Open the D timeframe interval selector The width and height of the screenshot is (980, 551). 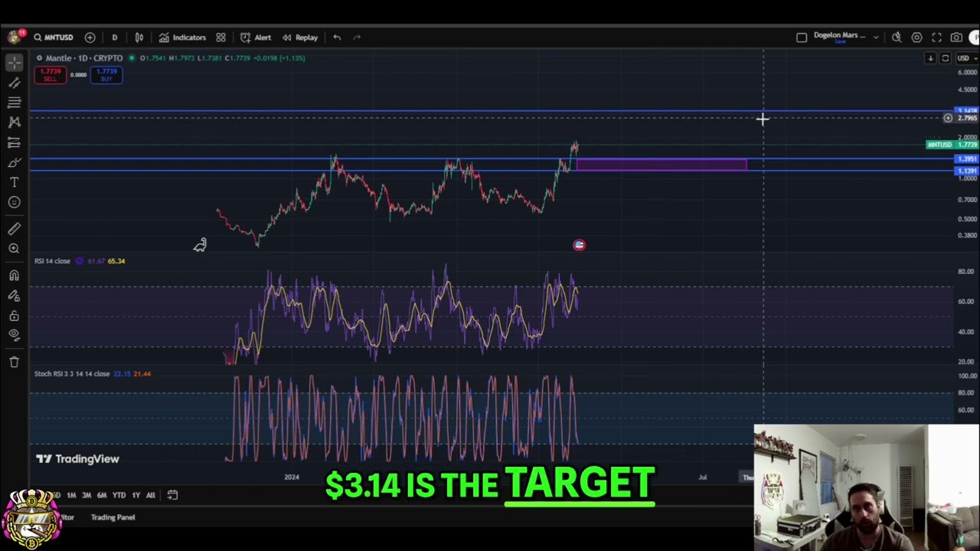coord(114,37)
